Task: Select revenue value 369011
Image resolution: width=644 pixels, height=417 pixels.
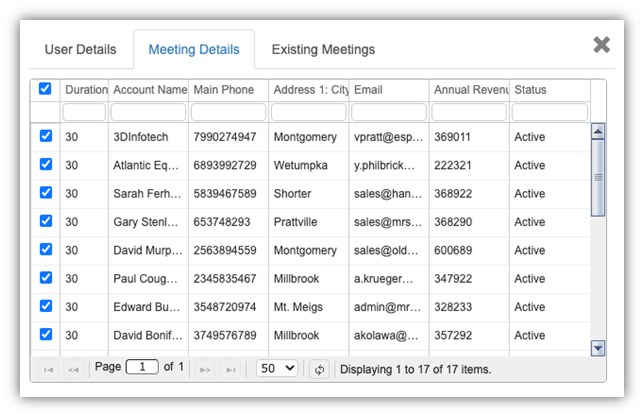Action: [x=452, y=137]
